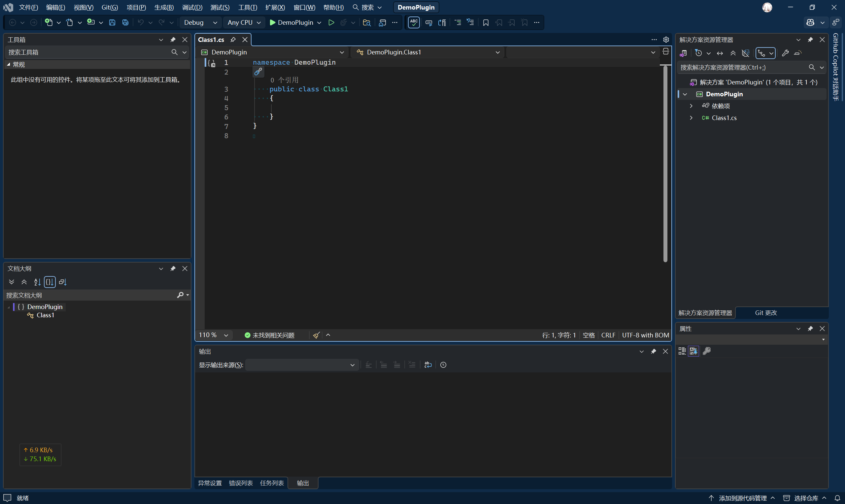Switch to the 错误列表 tab
This screenshot has width=845, height=504.
[241, 483]
